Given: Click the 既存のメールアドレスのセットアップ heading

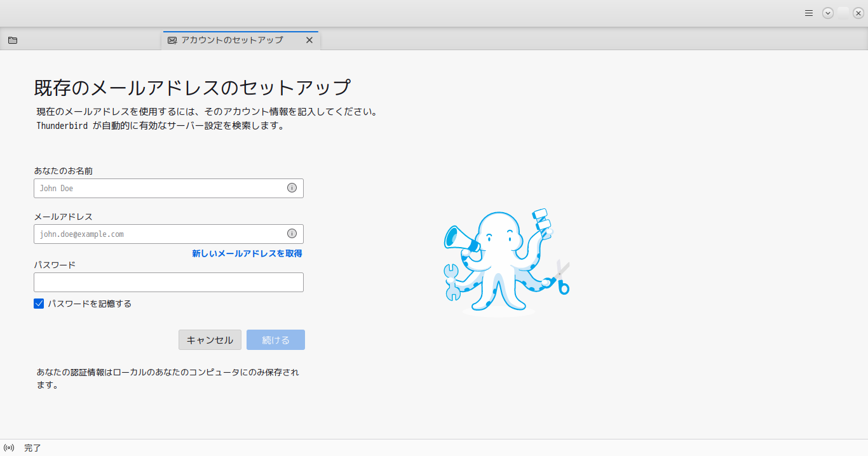Looking at the screenshot, I should (x=192, y=87).
